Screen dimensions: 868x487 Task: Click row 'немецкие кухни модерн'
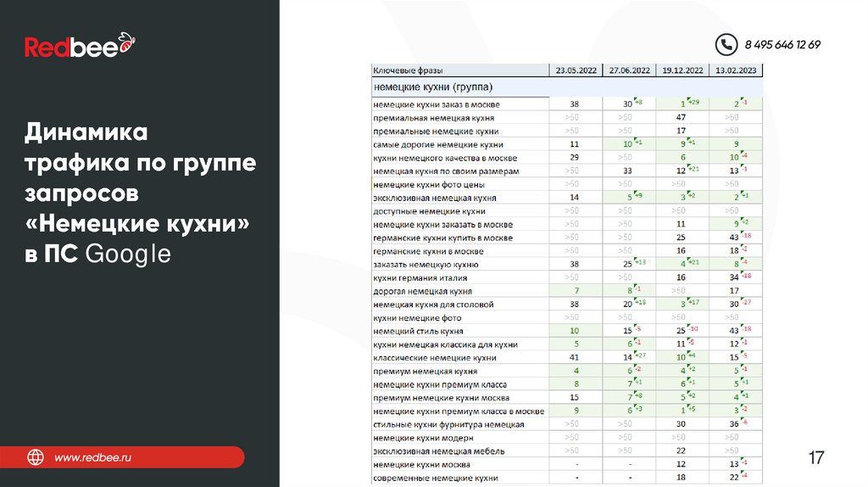tap(567, 437)
